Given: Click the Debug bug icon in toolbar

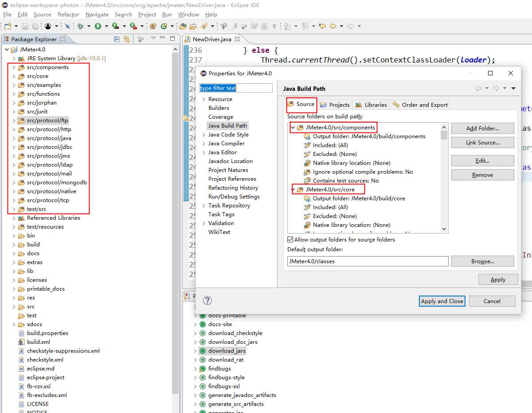Looking at the screenshot, I should (81, 27).
